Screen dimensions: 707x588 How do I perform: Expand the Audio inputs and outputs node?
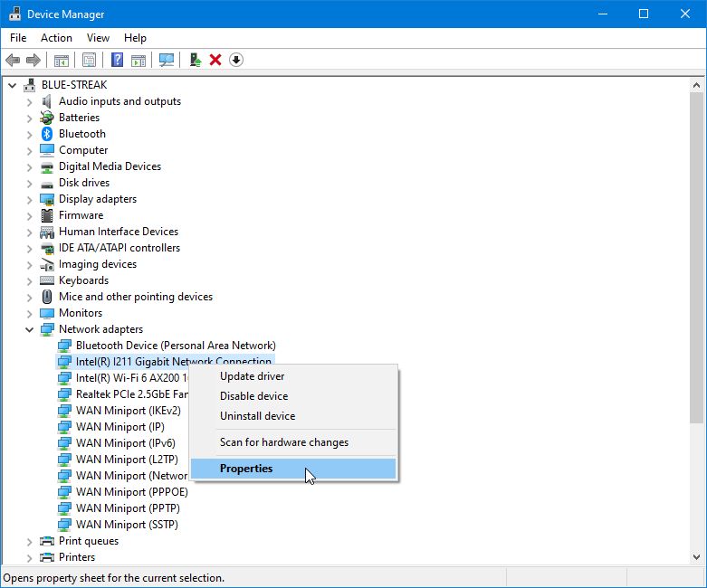[x=29, y=102]
